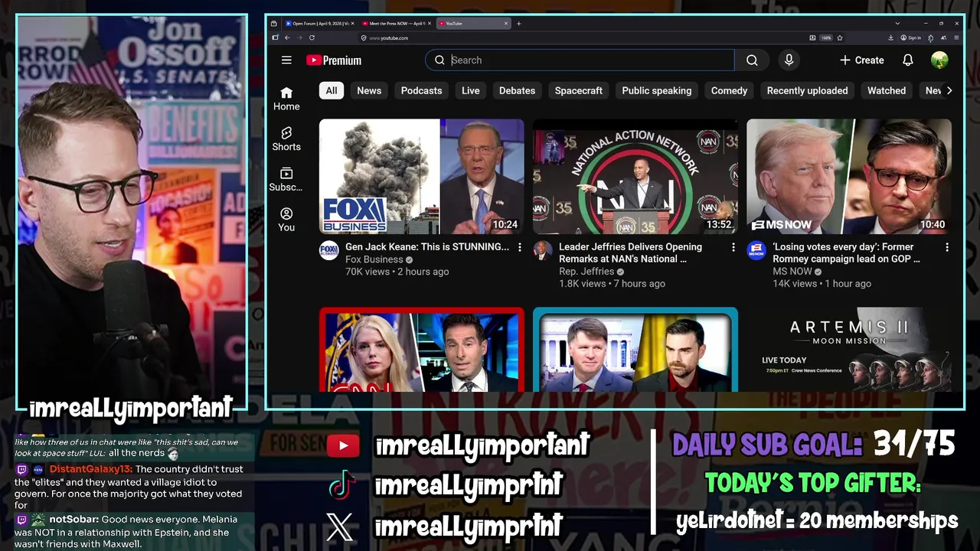Open the browser downloads icon

[890, 37]
